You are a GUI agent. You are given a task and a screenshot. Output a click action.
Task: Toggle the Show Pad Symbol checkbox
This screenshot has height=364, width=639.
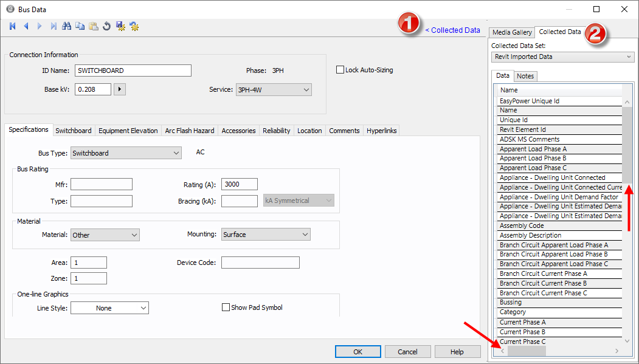(x=226, y=307)
